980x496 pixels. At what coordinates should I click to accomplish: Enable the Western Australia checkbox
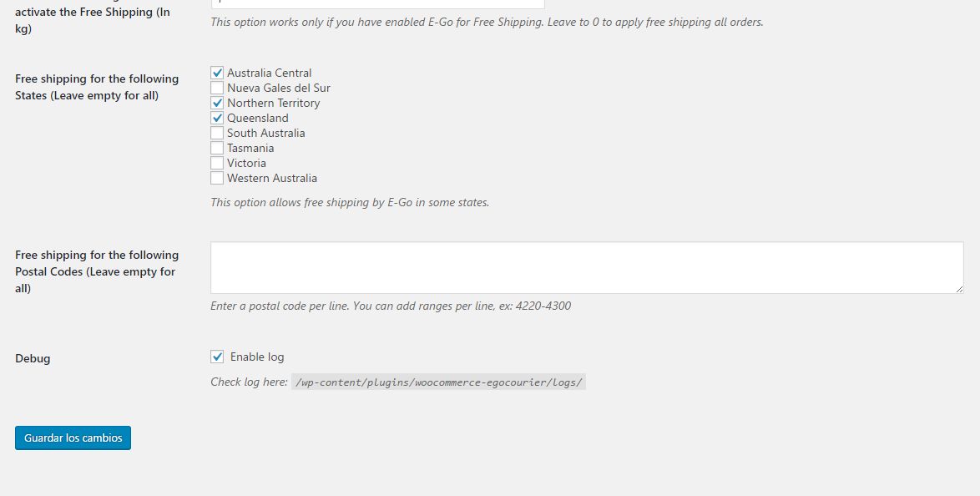pyautogui.click(x=217, y=179)
